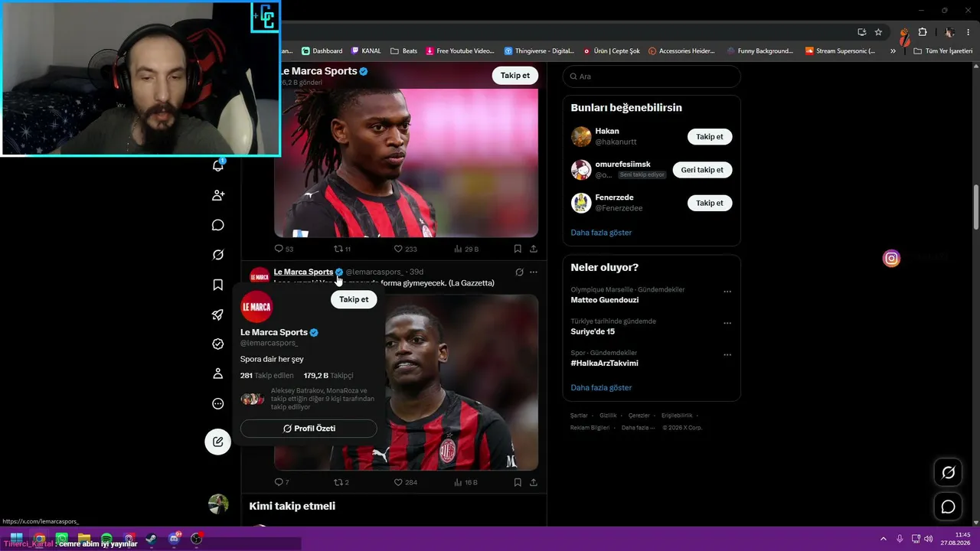Open the More circle menu in sidebar
The width and height of the screenshot is (980, 551).
pos(218,404)
